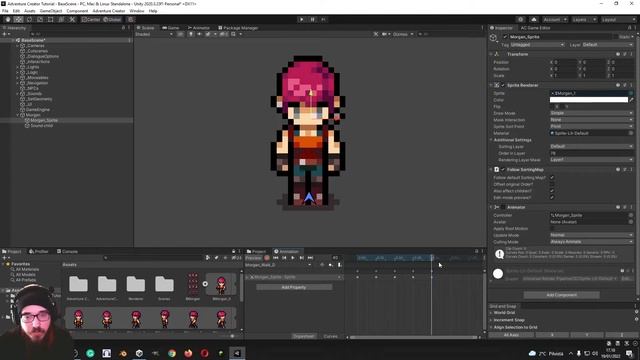Select the Hand tool in the toolbar
Screen dimensions: 640x360
pyautogui.click(x=8, y=19)
